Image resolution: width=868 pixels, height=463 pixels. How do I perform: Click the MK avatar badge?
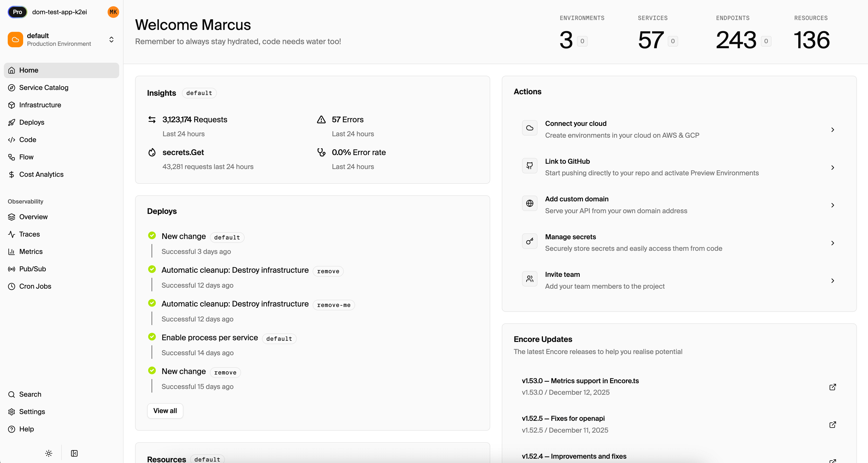click(x=113, y=12)
